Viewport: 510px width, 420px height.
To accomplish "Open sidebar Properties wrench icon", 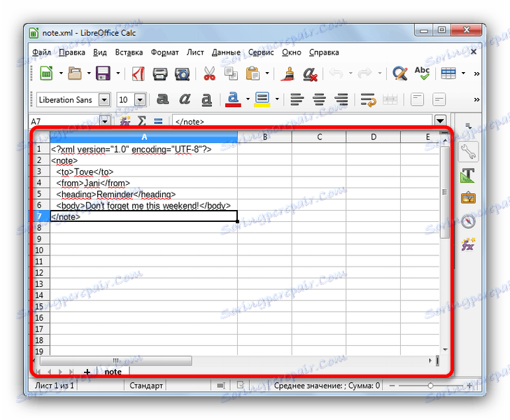I will 468,152.
